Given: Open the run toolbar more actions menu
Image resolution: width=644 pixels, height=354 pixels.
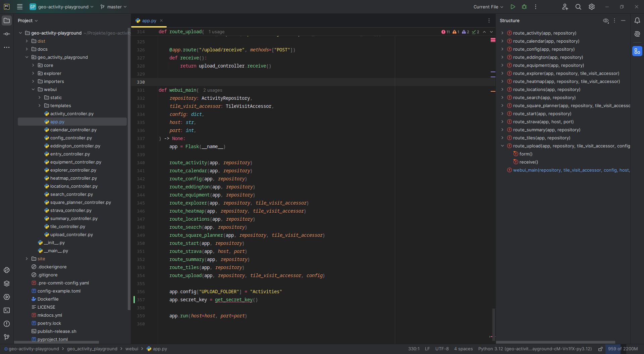Looking at the screenshot, I should tap(536, 7).
